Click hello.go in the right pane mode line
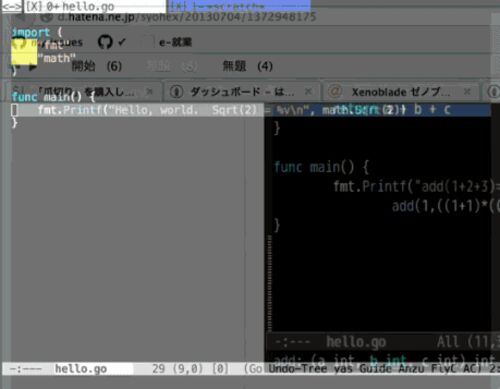 click(356, 342)
